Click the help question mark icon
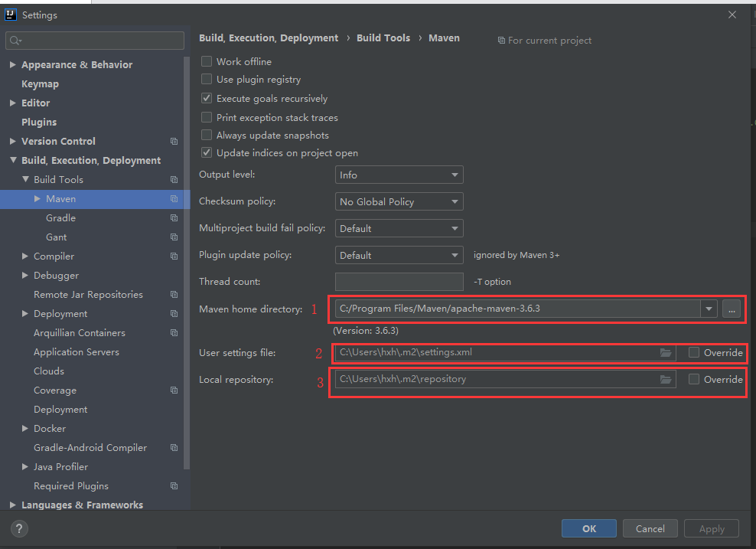This screenshot has height=549, width=756. pos(20,528)
